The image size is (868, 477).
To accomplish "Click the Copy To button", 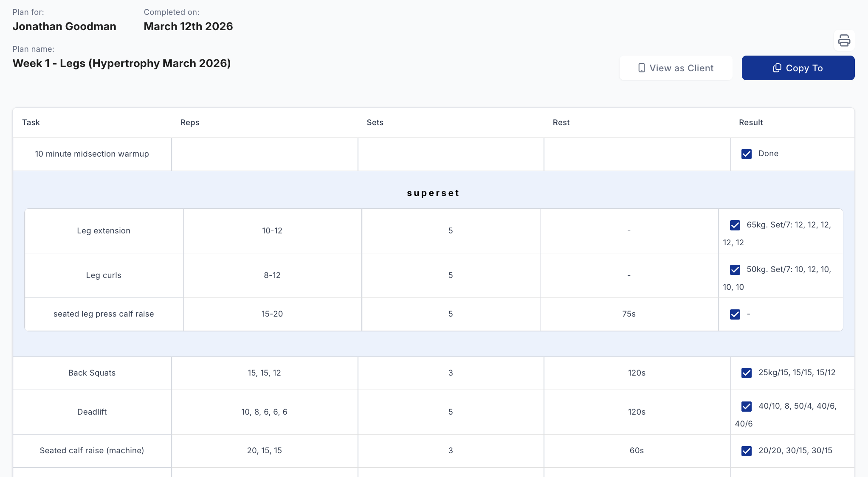I will [x=798, y=68].
